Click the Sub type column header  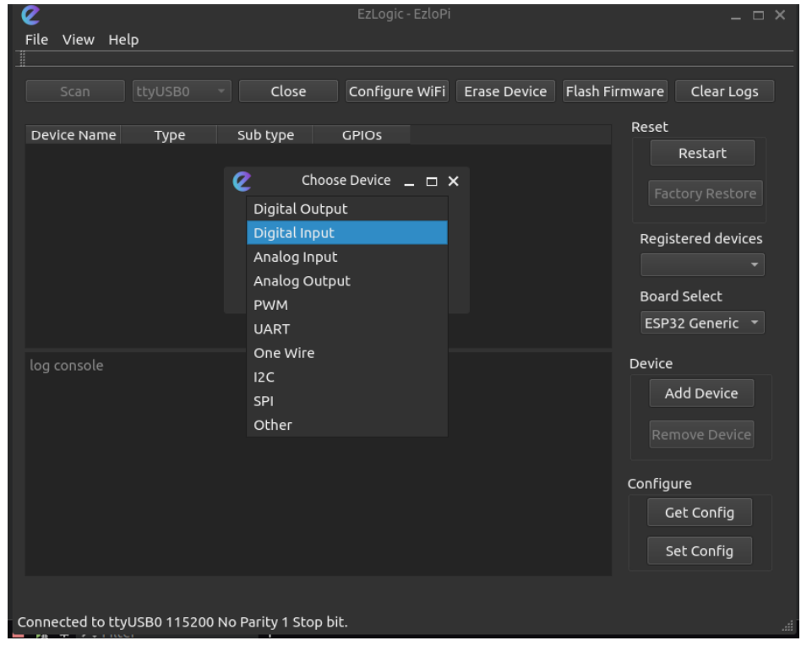(x=265, y=135)
